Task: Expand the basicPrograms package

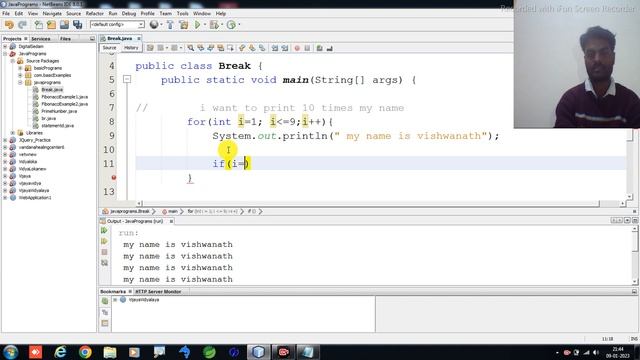Action: (x=20, y=68)
